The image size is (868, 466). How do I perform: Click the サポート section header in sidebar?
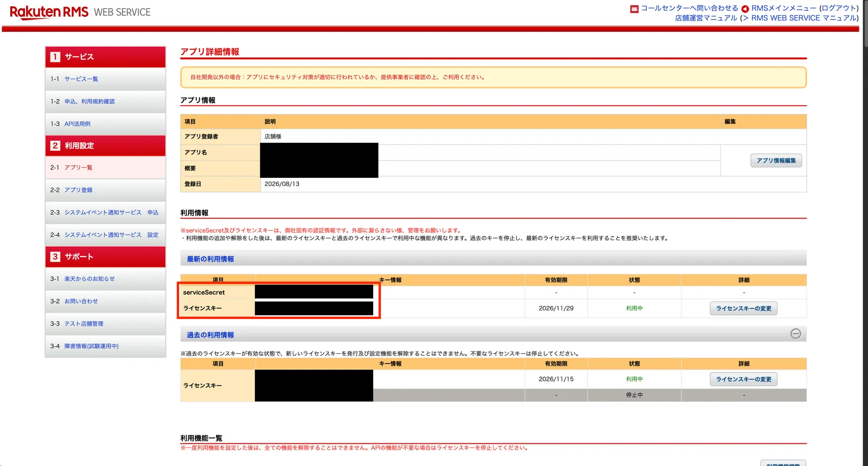(105, 257)
